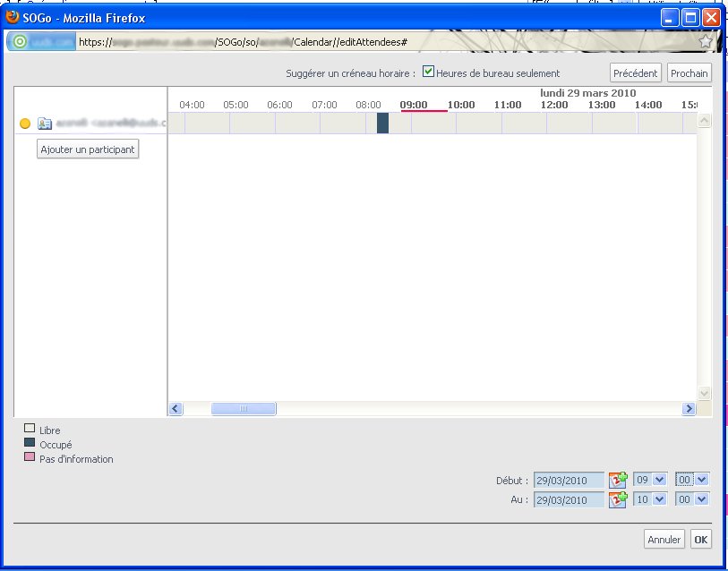
Task: Click the dark Occupé block in timeline
Action: tap(382, 124)
